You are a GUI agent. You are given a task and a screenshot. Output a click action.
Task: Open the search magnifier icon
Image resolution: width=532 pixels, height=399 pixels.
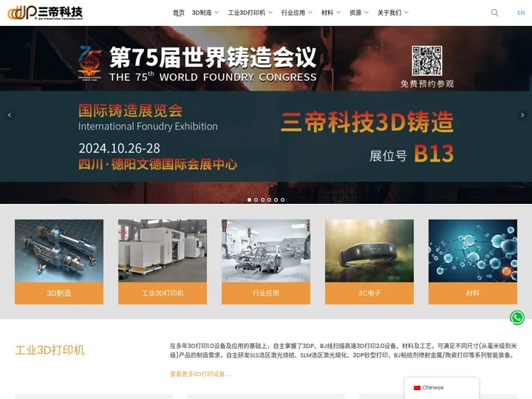pos(494,13)
